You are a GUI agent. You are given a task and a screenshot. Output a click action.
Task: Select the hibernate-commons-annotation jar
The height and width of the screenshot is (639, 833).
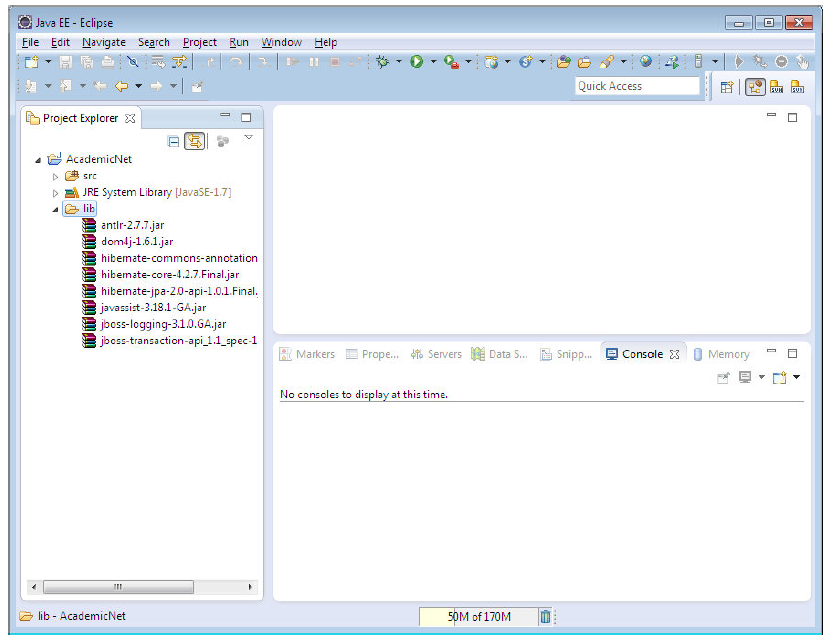click(179, 258)
